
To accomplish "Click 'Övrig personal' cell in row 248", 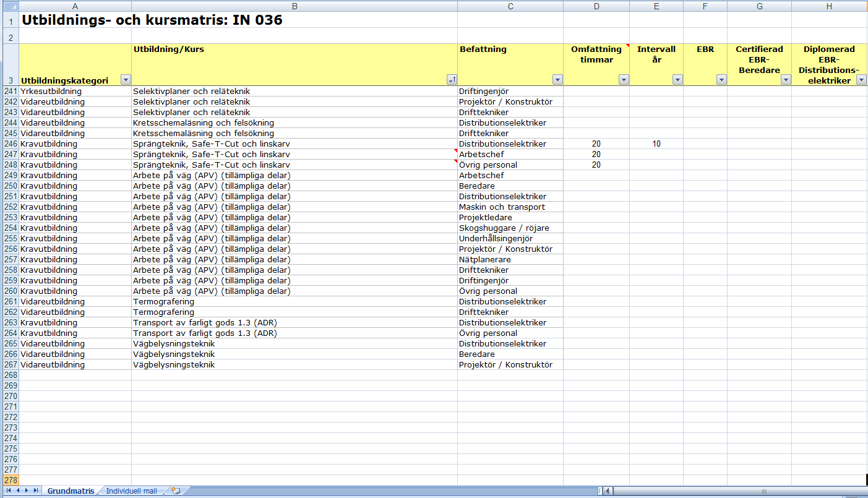I will [x=510, y=165].
